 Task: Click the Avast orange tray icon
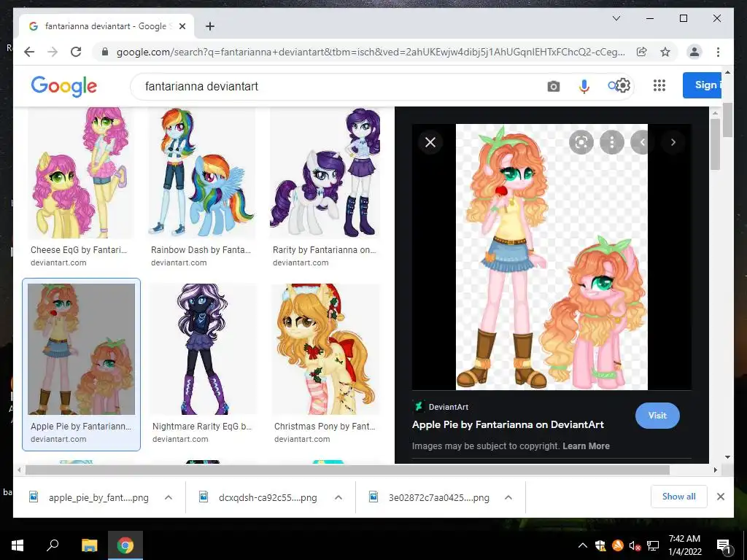click(617, 545)
